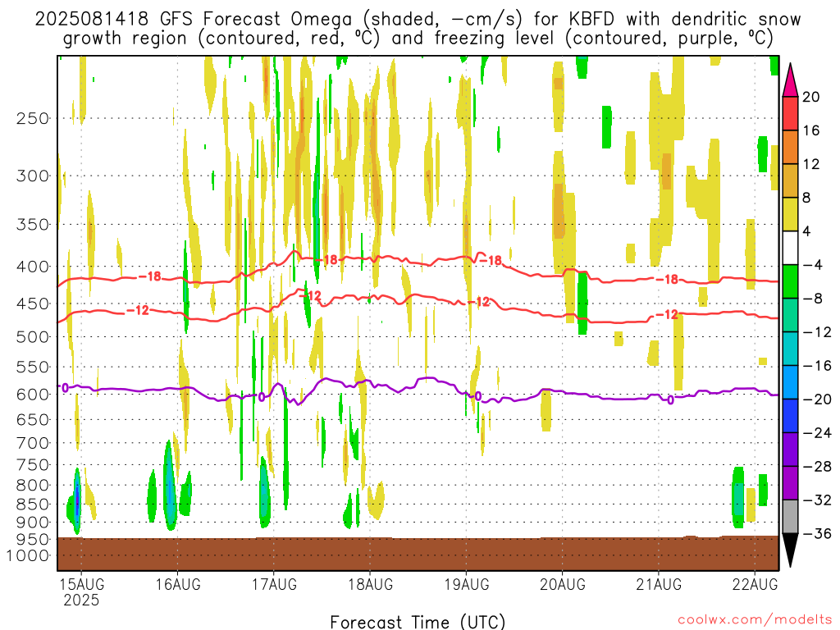Select the bright green -8 to -4 colorbar segment
840x630 pixels.
click(x=790, y=282)
